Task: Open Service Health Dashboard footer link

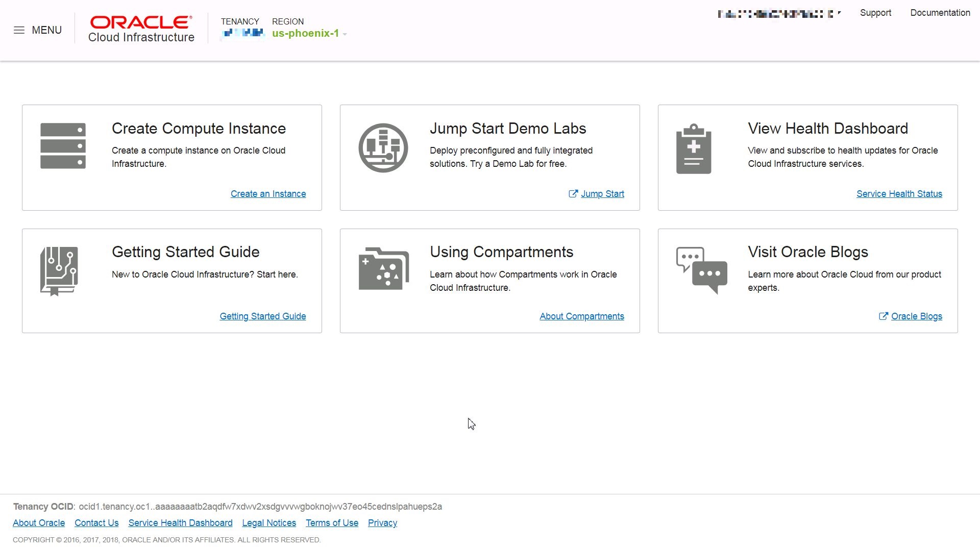Action: pyautogui.click(x=180, y=523)
